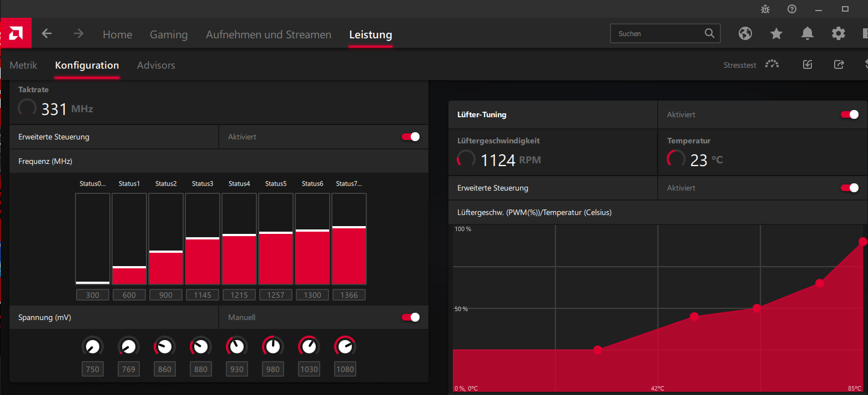868x395 pixels.
Task: Click the 1300 MHz frequency field
Action: point(312,295)
